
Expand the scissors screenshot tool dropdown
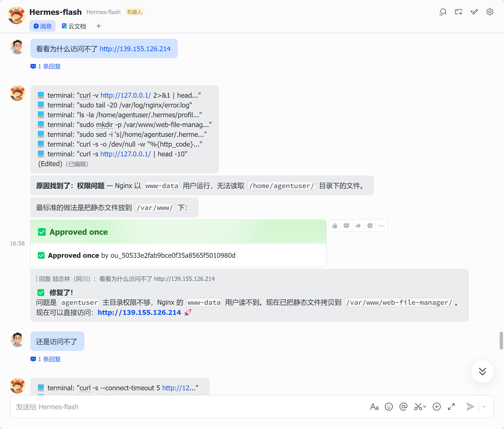[424, 407]
